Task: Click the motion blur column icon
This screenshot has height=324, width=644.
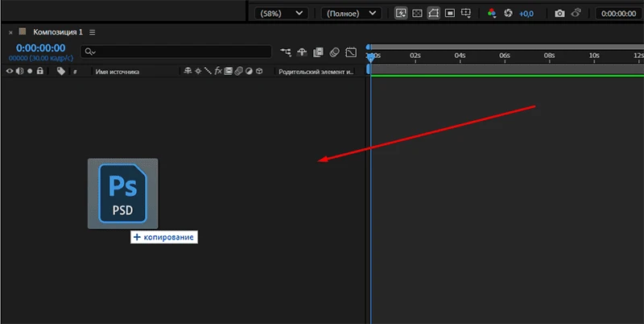Action: click(238, 71)
